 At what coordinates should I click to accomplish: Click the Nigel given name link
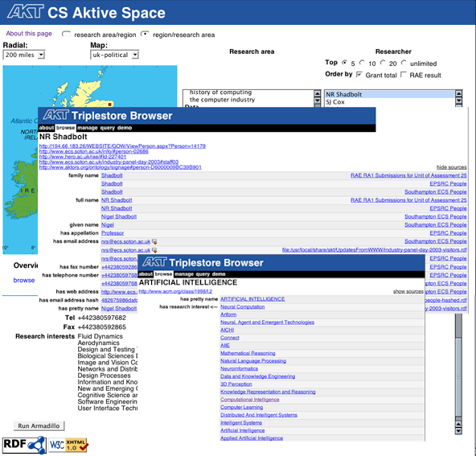coord(108,225)
